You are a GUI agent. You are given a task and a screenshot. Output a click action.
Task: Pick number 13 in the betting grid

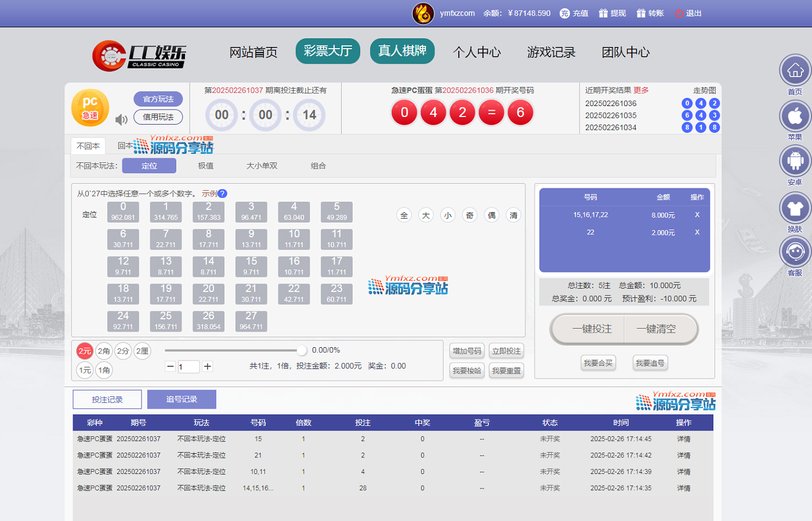click(166, 266)
